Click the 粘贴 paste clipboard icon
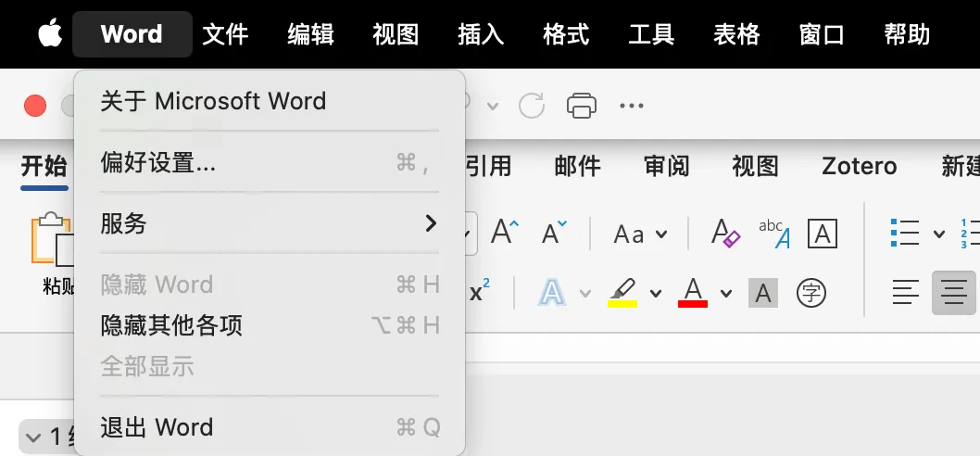 (53, 239)
